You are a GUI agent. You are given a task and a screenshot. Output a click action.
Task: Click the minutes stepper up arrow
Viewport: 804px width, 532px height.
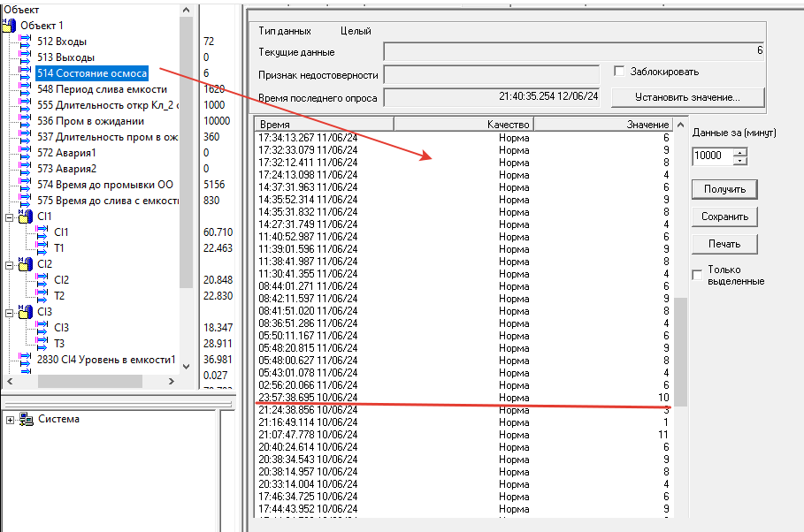tap(740, 151)
